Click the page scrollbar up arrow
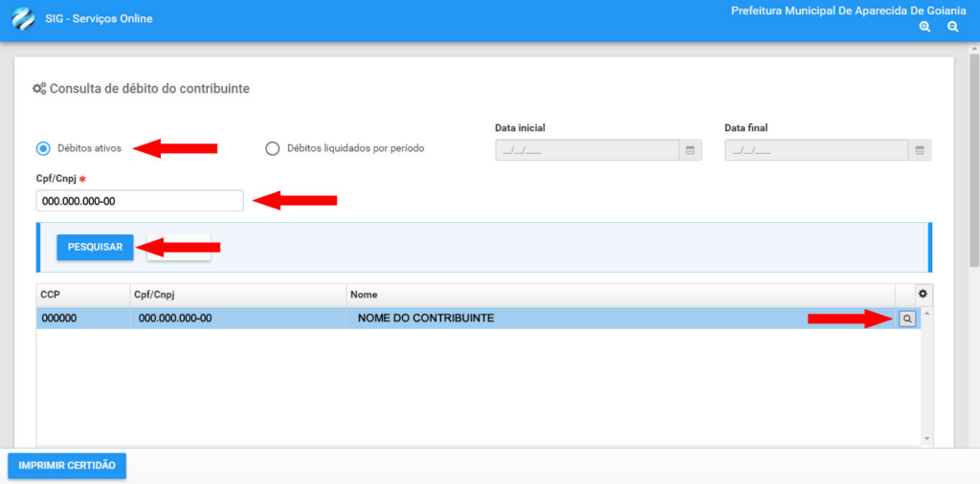 (974, 48)
